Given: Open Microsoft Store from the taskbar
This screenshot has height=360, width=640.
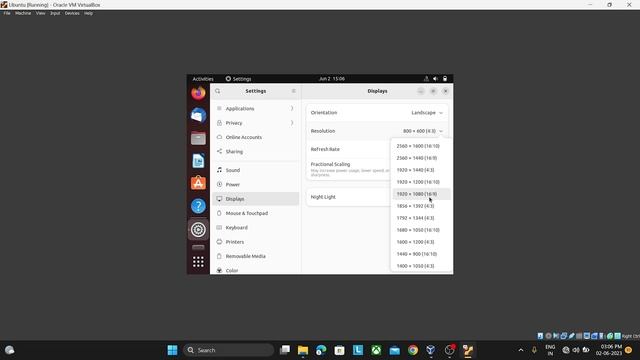Looking at the screenshot, I should click(x=340, y=350).
